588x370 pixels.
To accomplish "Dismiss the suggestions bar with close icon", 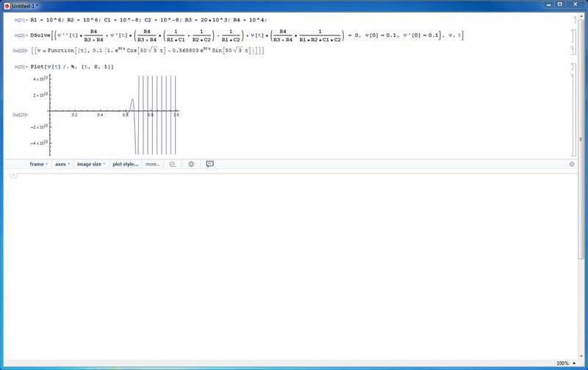I will pos(572,164).
